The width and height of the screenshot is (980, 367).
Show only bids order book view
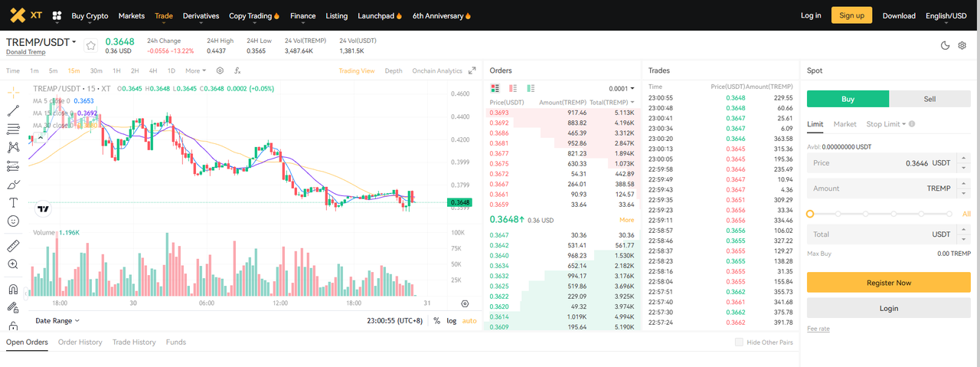click(x=531, y=89)
